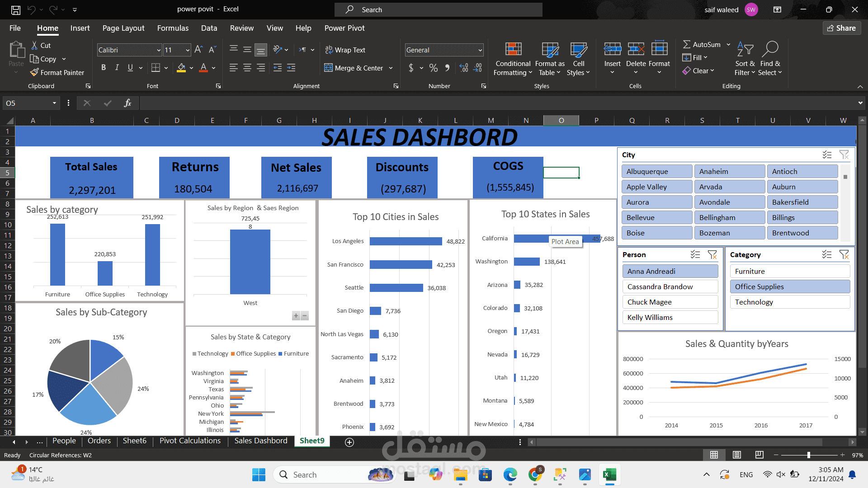This screenshot has height=488, width=868.
Task: Click the zoom slider handle
Action: [809, 455]
